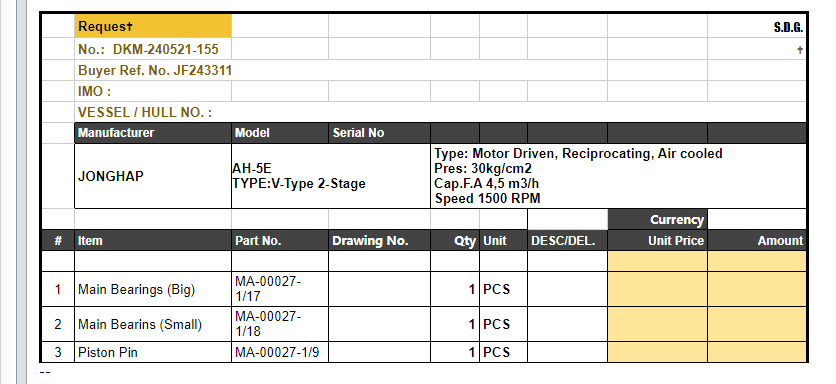Image resolution: width=836 pixels, height=384 pixels.
Task: Select the Currency header cell
Action: coord(657,219)
